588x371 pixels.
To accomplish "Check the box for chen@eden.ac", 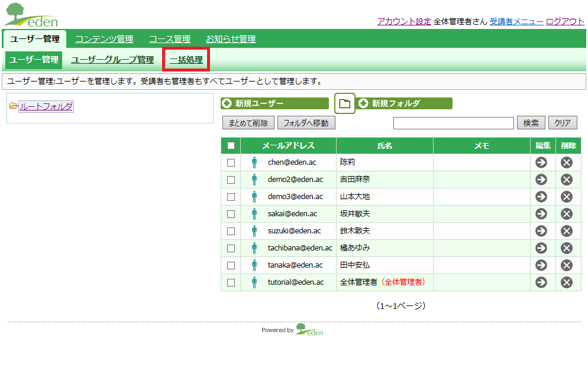I will pyautogui.click(x=231, y=163).
